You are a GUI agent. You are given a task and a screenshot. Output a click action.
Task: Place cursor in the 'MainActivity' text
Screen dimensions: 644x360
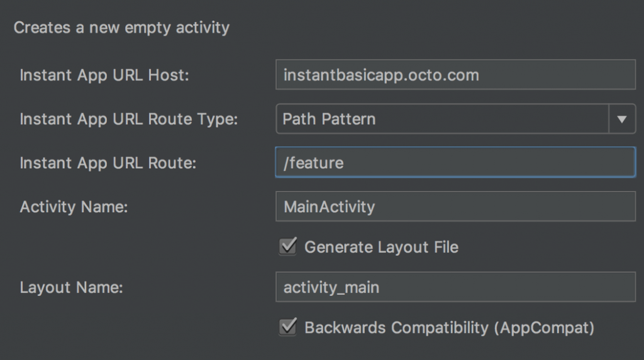pyautogui.click(x=329, y=207)
